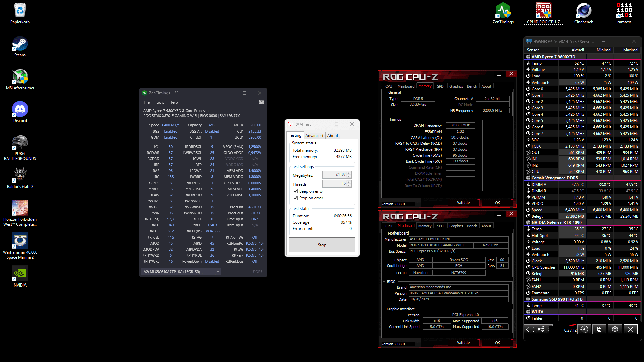
Task: Click the HWiNFO title bar app icon
Action: [529, 41]
